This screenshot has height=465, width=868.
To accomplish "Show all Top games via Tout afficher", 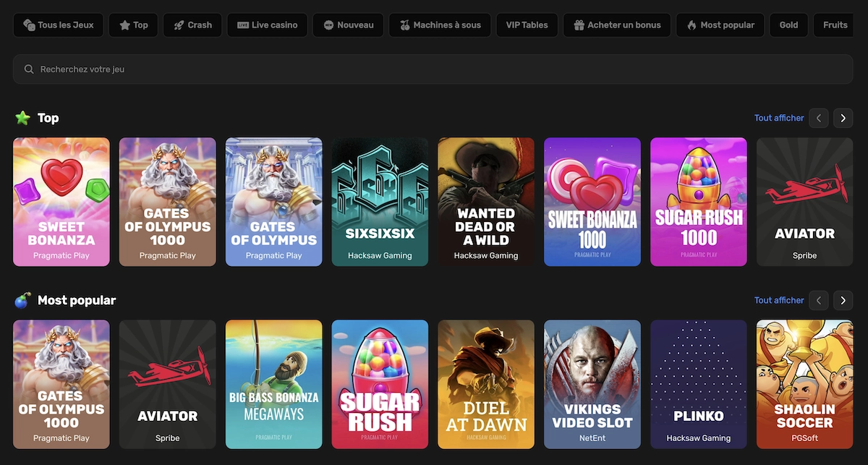I will 779,118.
